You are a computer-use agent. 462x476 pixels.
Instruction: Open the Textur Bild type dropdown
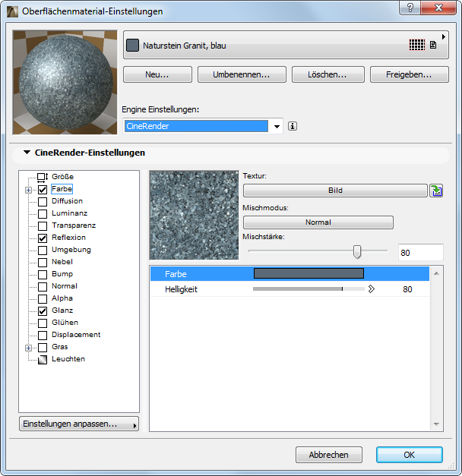point(335,191)
